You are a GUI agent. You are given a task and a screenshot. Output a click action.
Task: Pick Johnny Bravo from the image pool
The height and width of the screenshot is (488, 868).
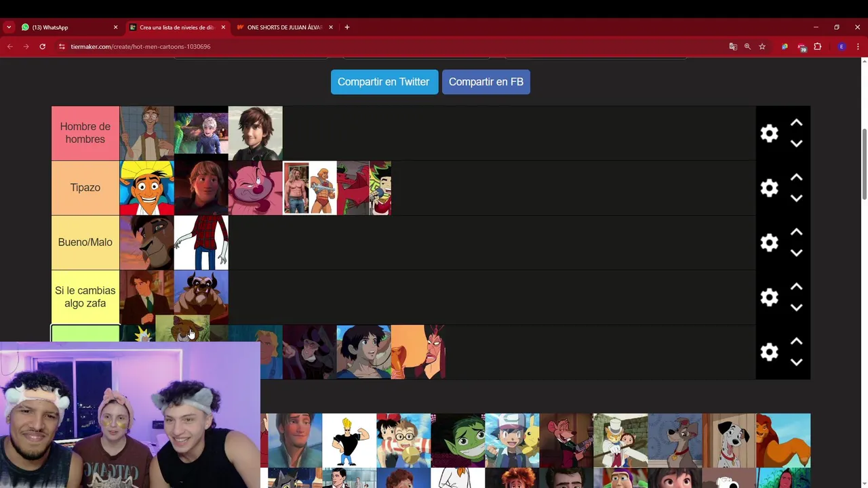click(x=349, y=441)
